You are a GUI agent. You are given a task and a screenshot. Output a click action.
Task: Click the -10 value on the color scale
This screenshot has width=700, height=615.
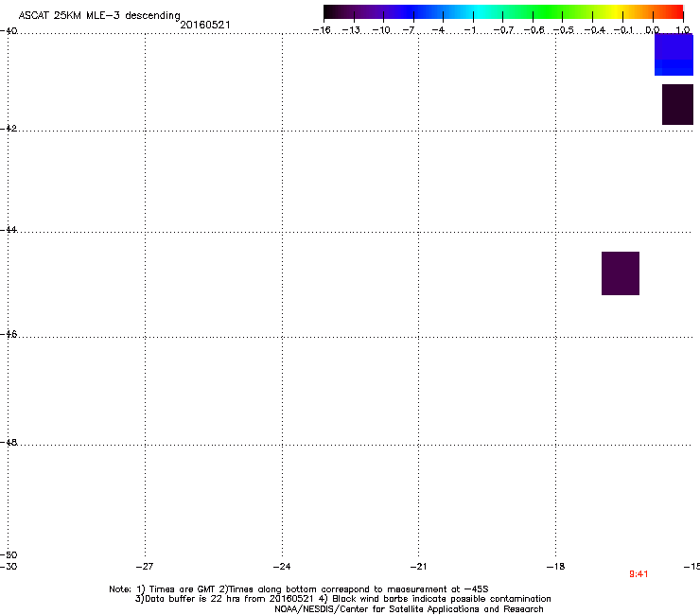pyautogui.click(x=381, y=30)
